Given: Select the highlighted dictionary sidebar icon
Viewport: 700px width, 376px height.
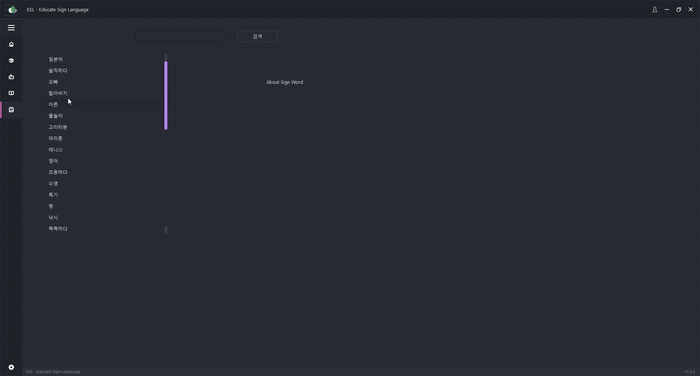Looking at the screenshot, I should pos(11,109).
